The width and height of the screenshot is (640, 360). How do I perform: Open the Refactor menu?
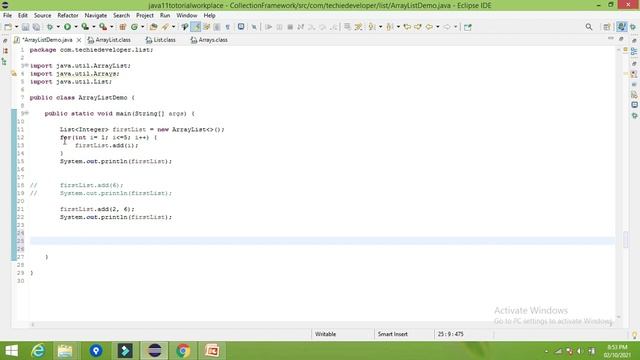pos(68,16)
